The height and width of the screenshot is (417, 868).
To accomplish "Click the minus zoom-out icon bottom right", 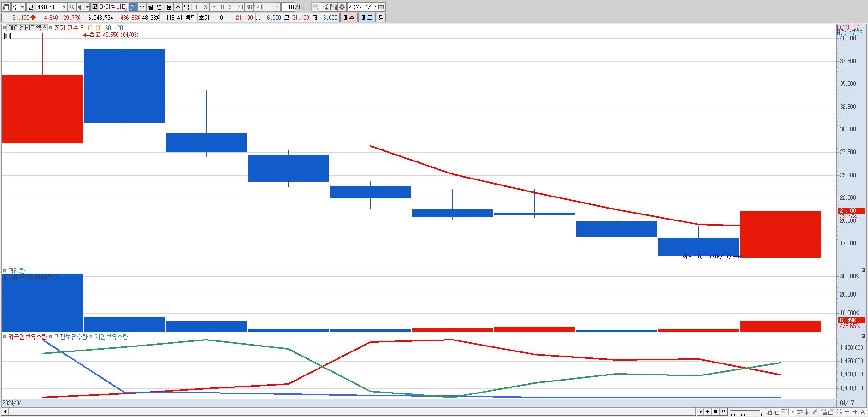I will point(847,412).
